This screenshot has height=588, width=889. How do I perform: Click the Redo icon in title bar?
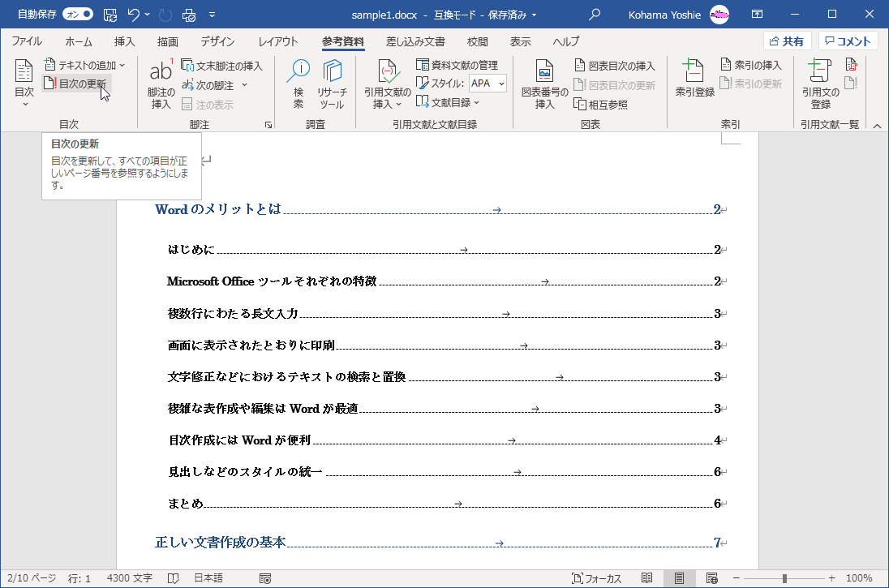[x=165, y=15]
